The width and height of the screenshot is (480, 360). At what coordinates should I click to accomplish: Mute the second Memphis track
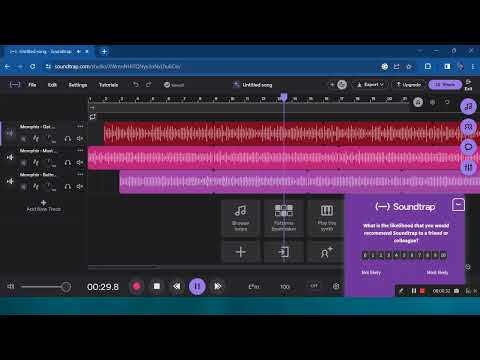(x=80, y=162)
